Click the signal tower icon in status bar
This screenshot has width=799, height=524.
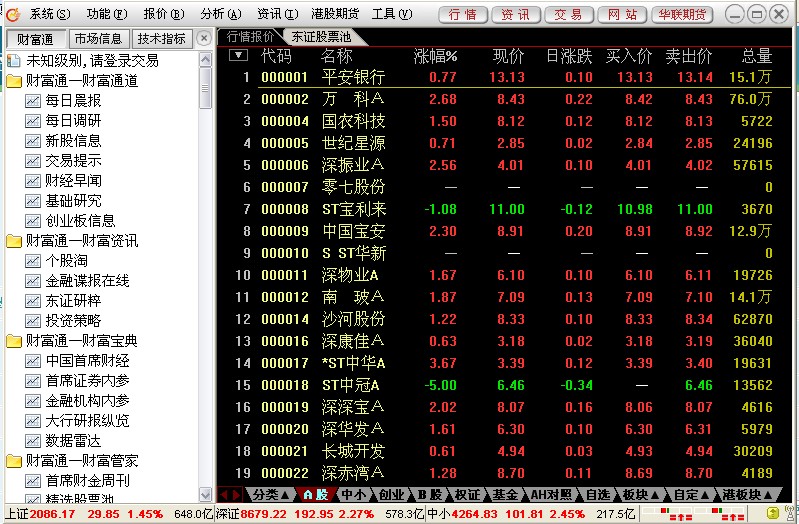tap(790, 513)
